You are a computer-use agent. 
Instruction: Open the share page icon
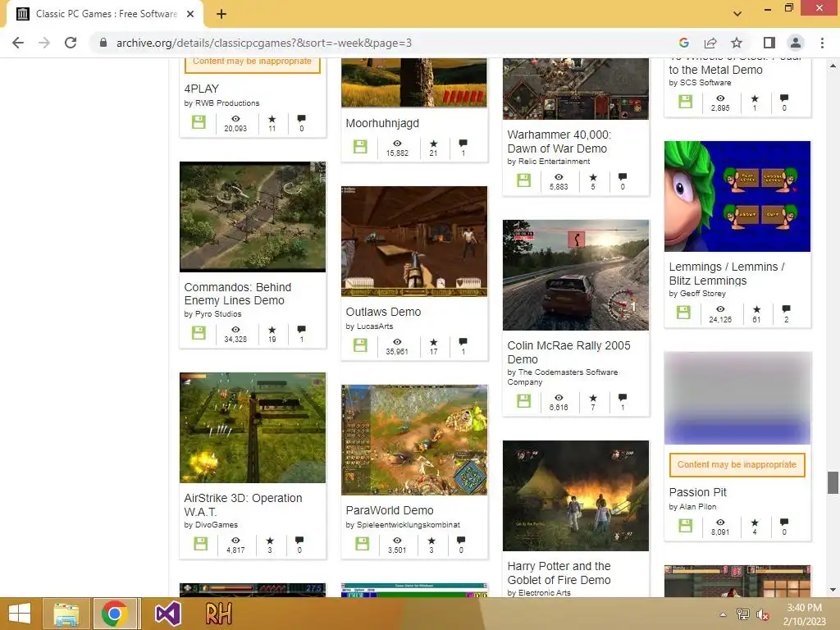tap(710, 43)
